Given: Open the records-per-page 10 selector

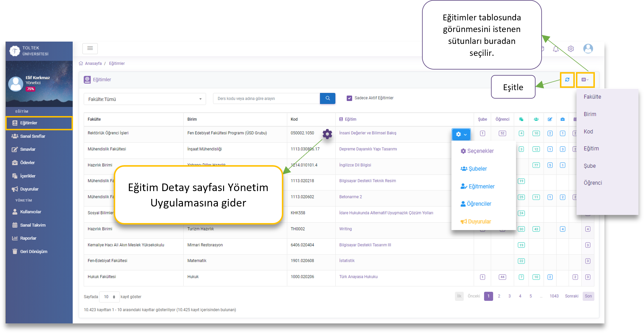Looking at the screenshot, I should tap(109, 297).
